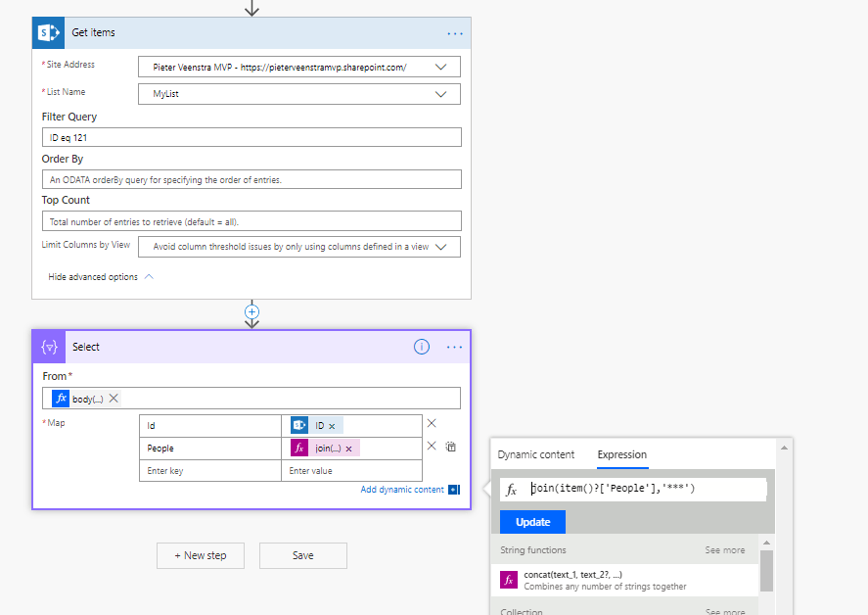The width and height of the screenshot is (868, 615).
Task: Open the List Name dropdown
Action: point(440,94)
